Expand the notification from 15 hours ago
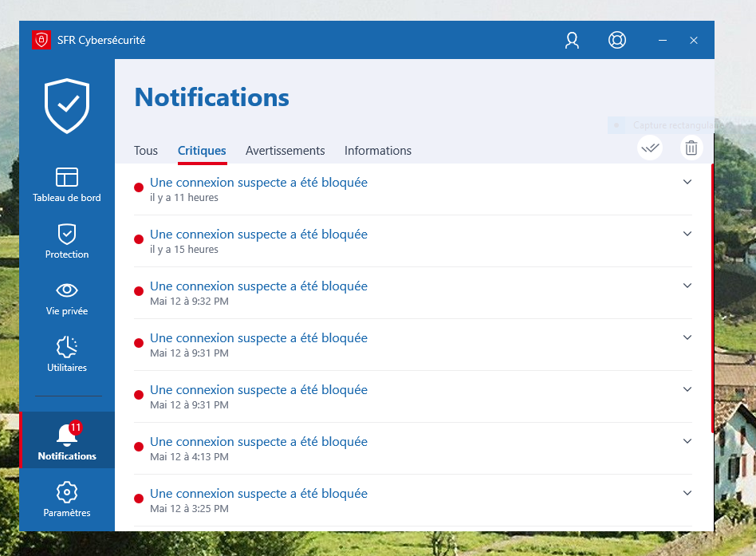 (x=687, y=234)
